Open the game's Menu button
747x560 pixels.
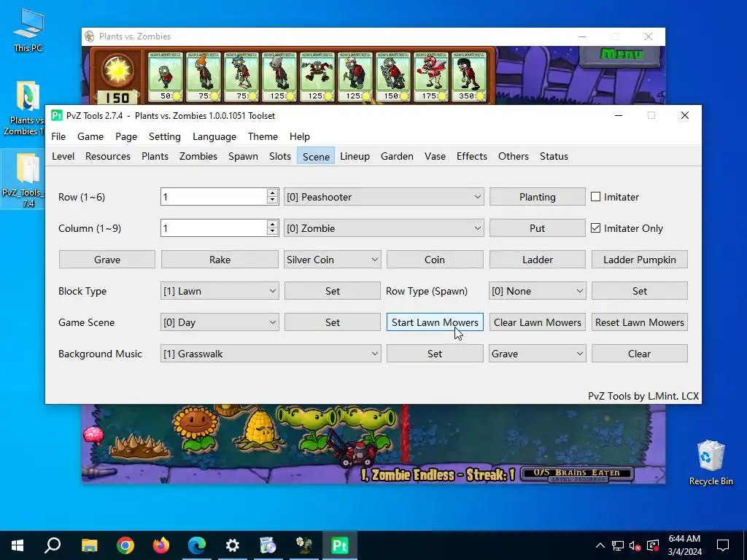point(622,55)
